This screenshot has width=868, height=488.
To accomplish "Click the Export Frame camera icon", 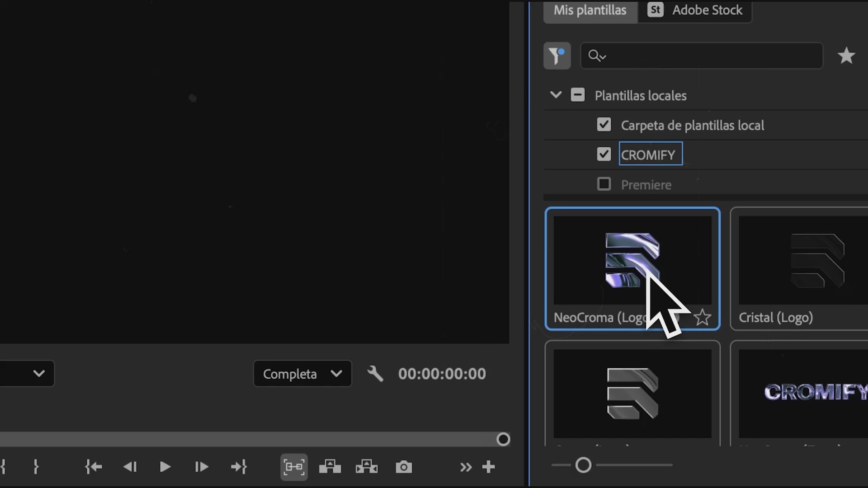I will pyautogui.click(x=403, y=467).
